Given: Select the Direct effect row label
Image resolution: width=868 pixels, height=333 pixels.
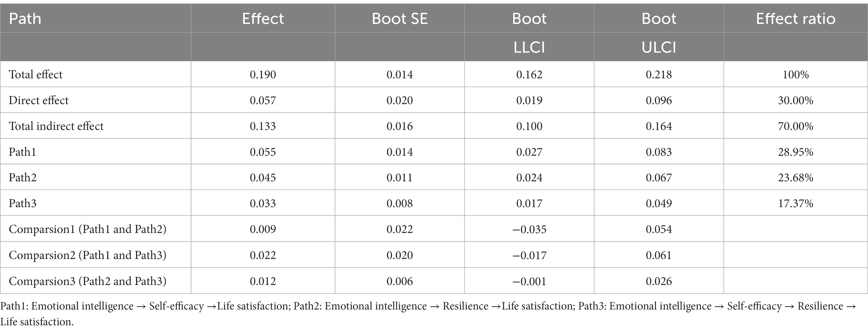Looking at the screenshot, I should click(38, 101).
